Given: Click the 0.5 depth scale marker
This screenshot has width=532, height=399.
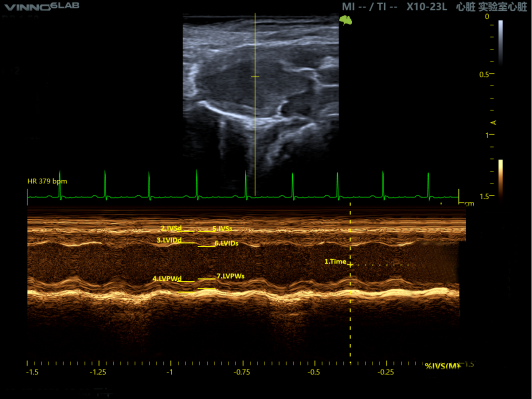Looking at the screenshot, I should tap(487, 74).
